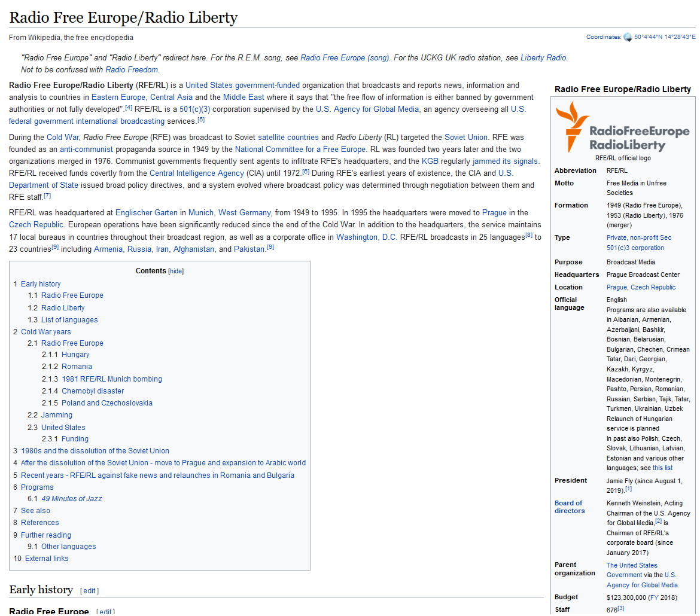
Task: Follow the jammed its signals link
Action: tap(505, 161)
